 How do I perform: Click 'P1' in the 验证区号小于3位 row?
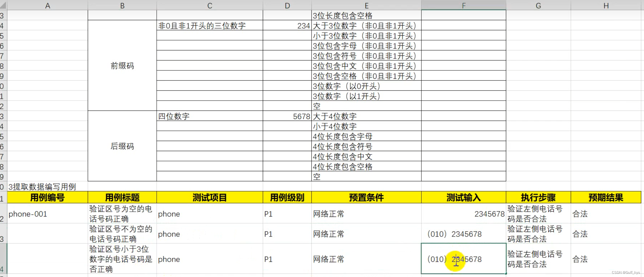point(287,259)
